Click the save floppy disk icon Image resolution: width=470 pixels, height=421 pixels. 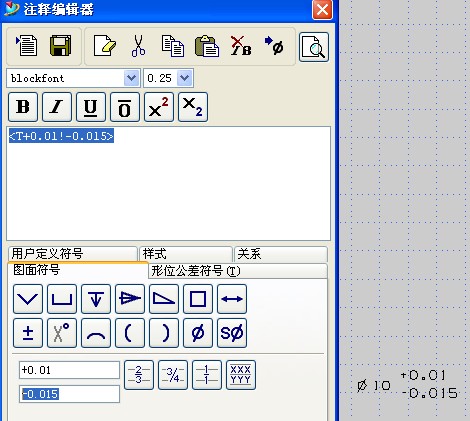60,46
